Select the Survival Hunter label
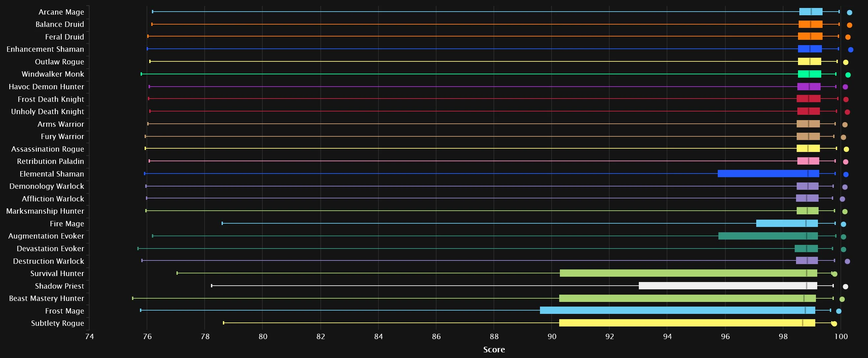868x358 pixels. [x=57, y=273]
